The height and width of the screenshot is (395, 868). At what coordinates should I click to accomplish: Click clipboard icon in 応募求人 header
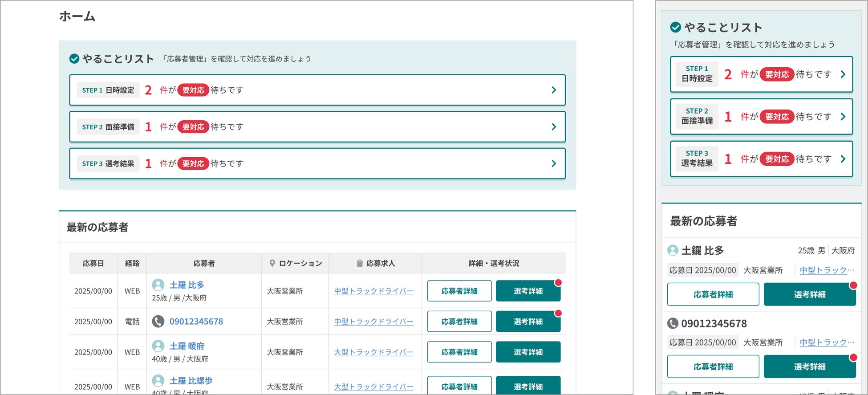(x=359, y=263)
